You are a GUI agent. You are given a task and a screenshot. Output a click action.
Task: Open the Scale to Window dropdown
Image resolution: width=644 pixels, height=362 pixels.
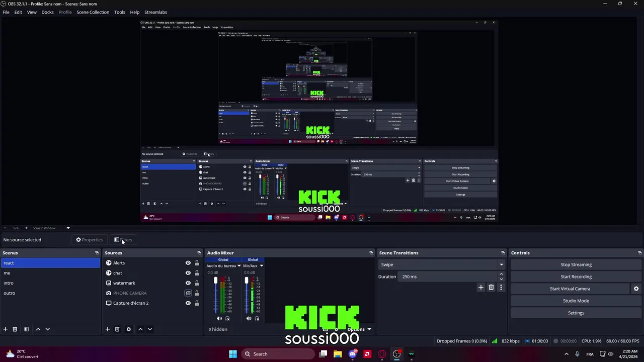click(x=51, y=228)
